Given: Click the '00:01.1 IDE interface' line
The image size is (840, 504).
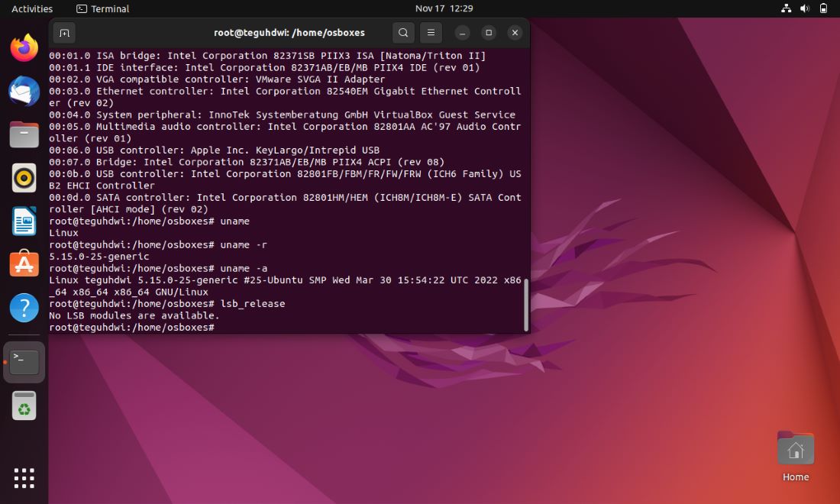Looking at the screenshot, I should pyautogui.click(x=264, y=67).
